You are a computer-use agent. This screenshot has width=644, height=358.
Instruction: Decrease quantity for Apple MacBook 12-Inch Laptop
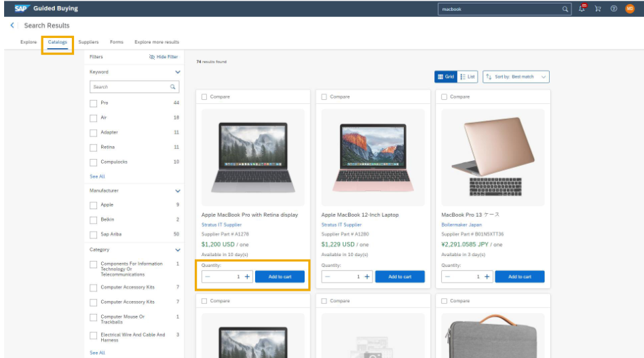(327, 276)
